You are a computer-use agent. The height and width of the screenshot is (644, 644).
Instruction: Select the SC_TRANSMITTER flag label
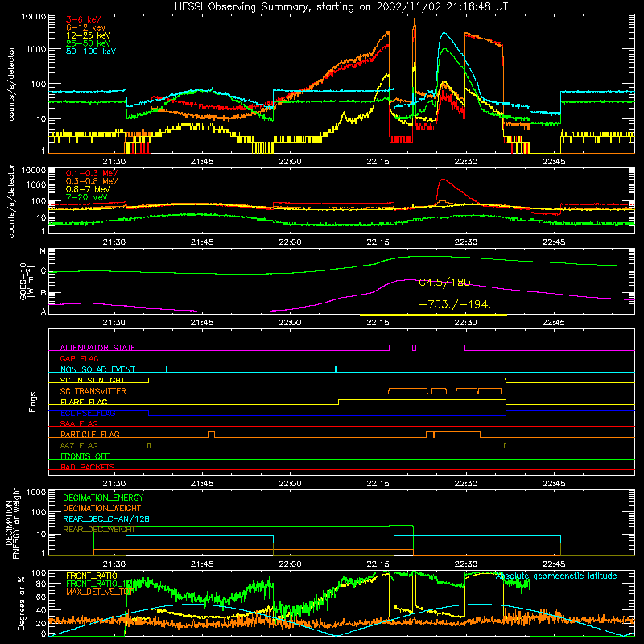point(93,390)
